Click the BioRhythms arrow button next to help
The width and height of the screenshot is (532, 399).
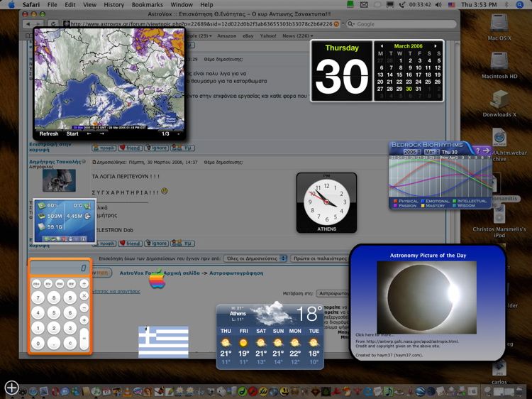(x=486, y=151)
